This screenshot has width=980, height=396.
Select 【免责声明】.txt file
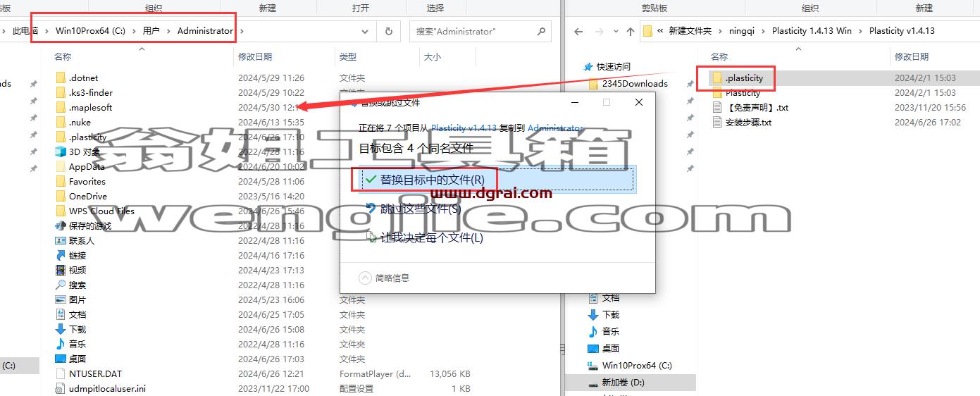click(757, 107)
